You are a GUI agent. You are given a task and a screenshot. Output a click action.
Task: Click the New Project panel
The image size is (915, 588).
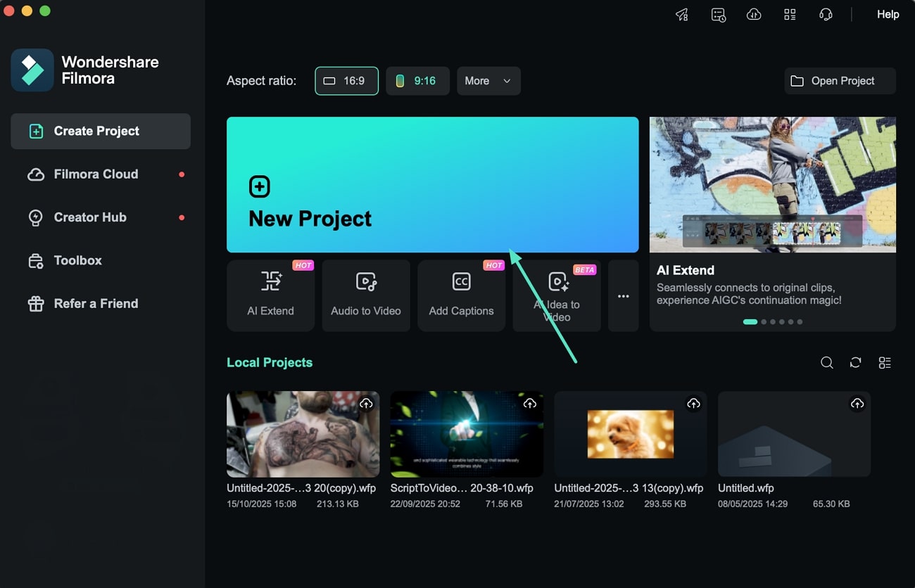coord(432,184)
